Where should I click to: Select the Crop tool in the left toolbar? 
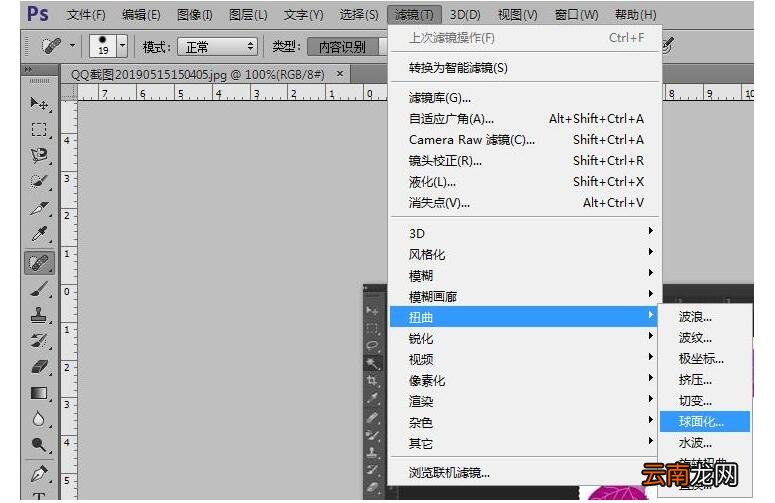39,208
